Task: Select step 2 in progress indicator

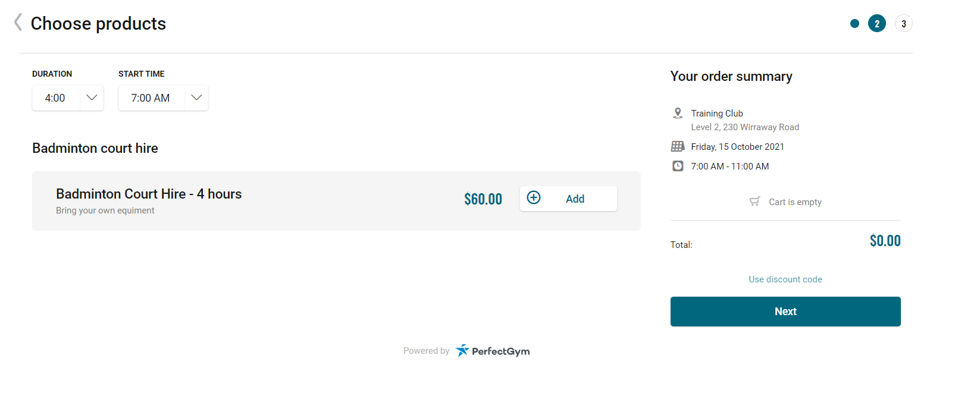Action: click(876, 24)
